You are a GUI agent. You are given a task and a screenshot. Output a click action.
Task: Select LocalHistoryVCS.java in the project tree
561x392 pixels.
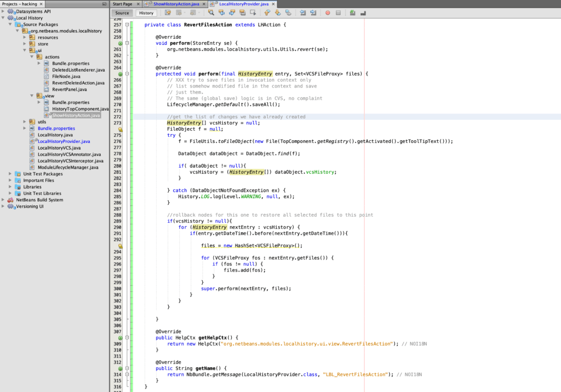pos(59,148)
